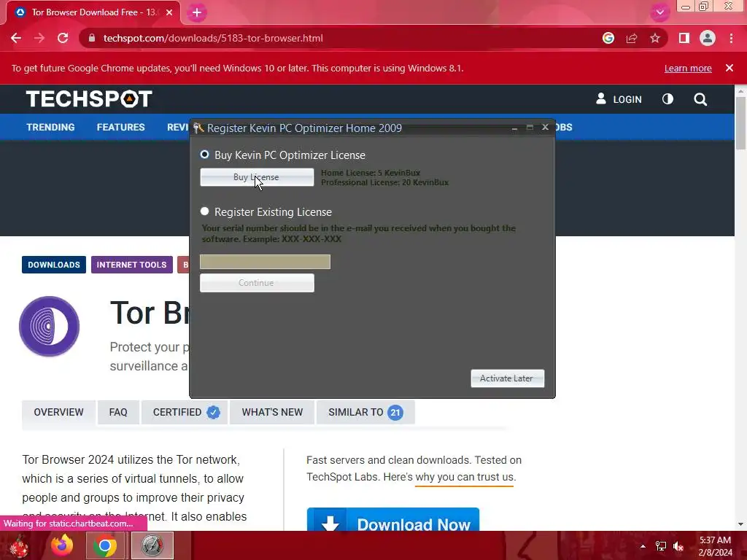Select the Tor Browser Download Free tab
The width and height of the screenshot is (747, 560).
pos(93,12)
